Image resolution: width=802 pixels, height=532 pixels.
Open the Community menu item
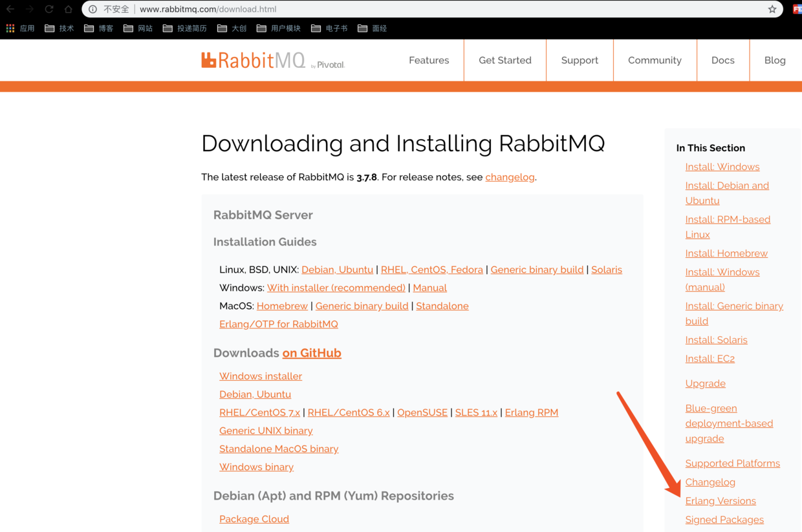tap(655, 60)
